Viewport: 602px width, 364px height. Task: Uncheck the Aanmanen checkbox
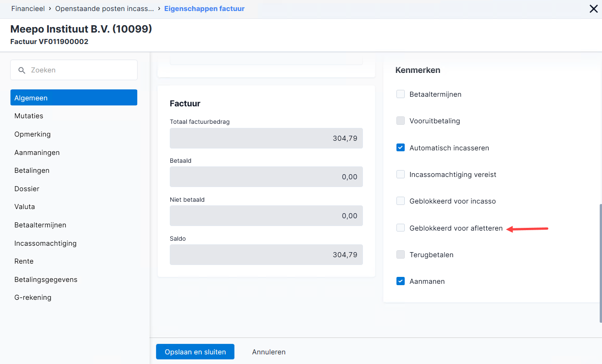click(x=401, y=281)
